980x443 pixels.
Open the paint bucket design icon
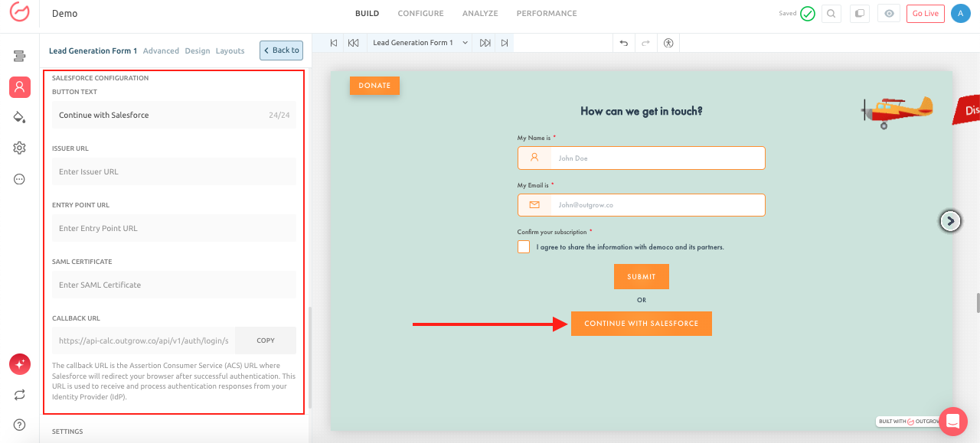20,117
